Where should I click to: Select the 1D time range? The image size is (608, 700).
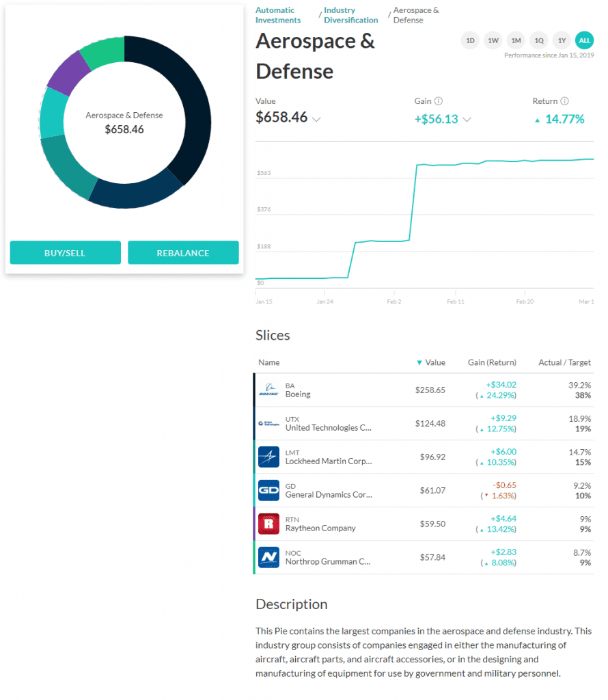pos(470,40)
